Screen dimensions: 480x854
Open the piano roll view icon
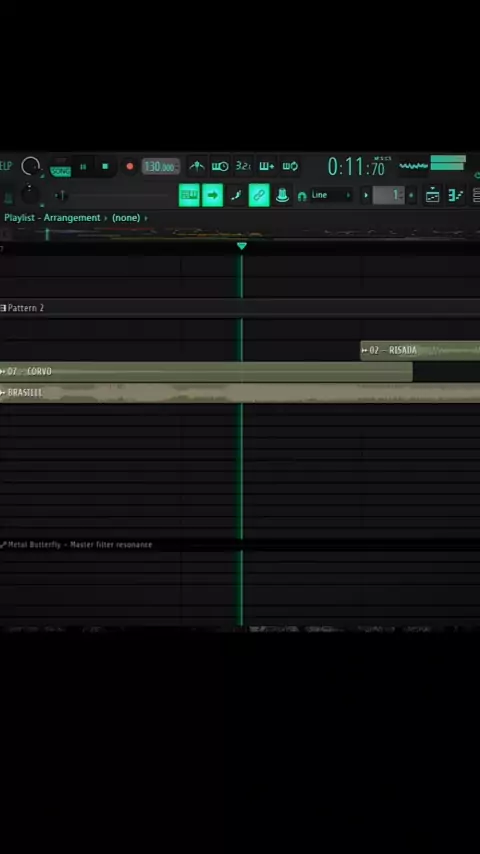coord(455,195)
